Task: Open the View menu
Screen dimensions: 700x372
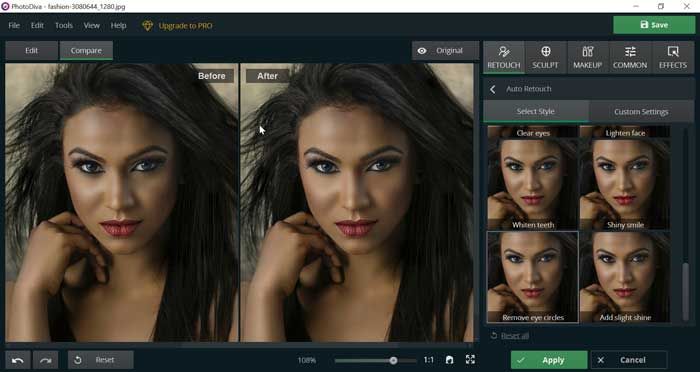Action: [92, 25]
